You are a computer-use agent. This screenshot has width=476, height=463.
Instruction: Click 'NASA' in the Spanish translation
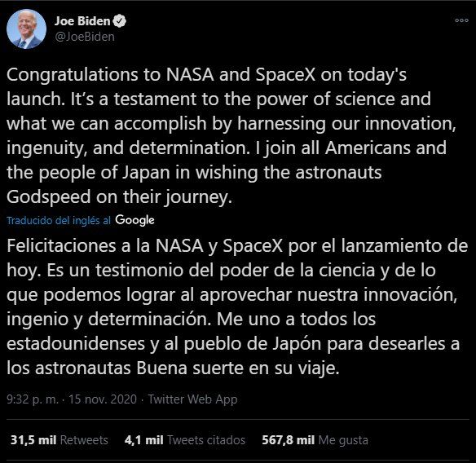(179, 245)
